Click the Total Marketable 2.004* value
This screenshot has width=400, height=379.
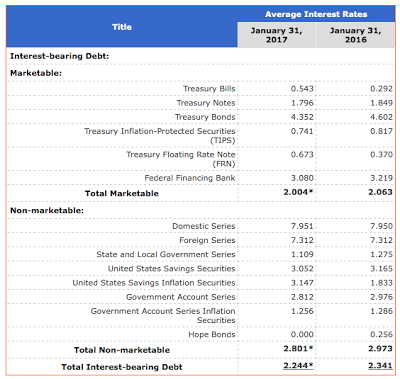(298, 192)
